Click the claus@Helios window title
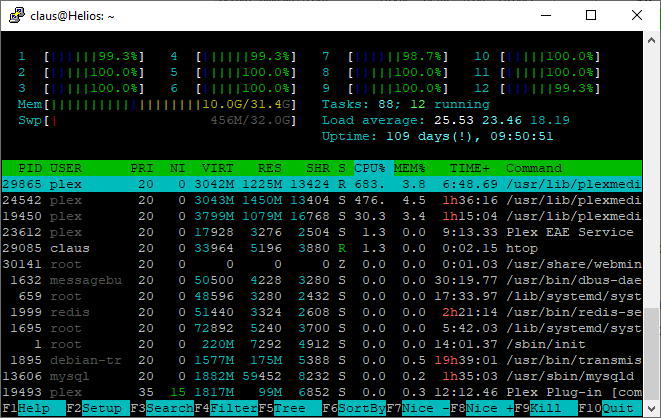This screenshot has height=418, width=661. 72,16
